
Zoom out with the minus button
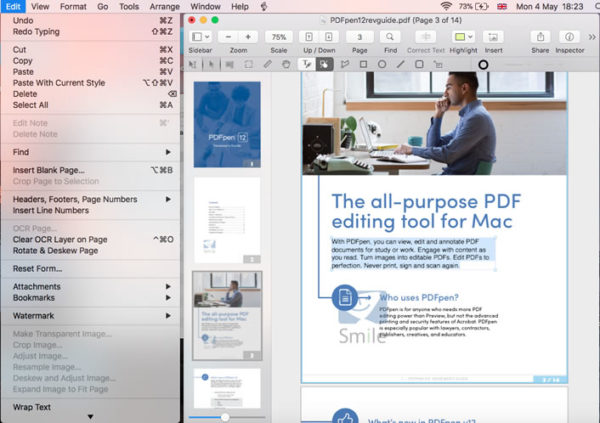228,37
